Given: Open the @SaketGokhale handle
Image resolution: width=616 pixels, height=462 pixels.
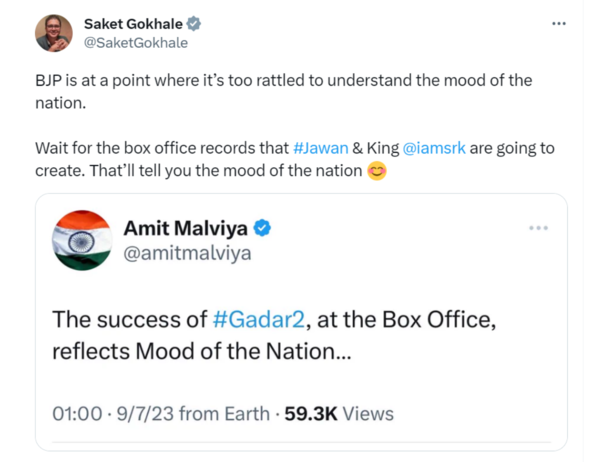Looking at the screenshot, I should pyautogui.click(x=135, y=42).
